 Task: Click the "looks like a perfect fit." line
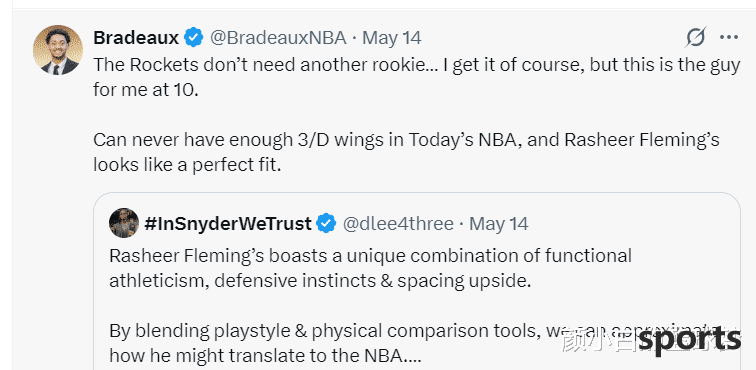[x=187, y=165]
